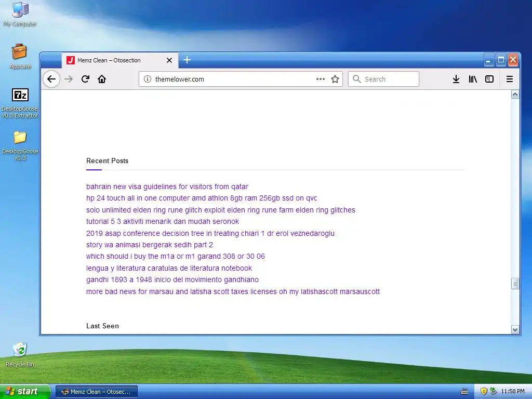Click the page scrollbar down arrow
This screenshot has width=532, height=399.
(515, 329)
